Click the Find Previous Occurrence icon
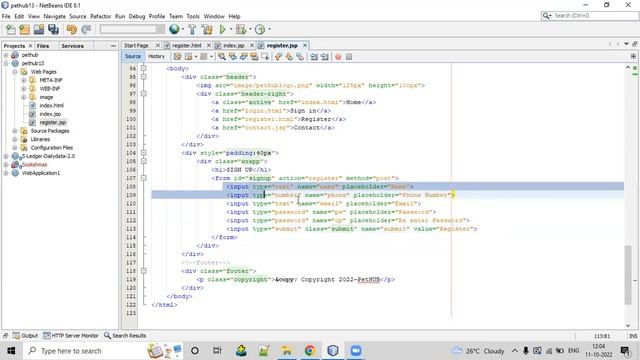 point(233,57)
